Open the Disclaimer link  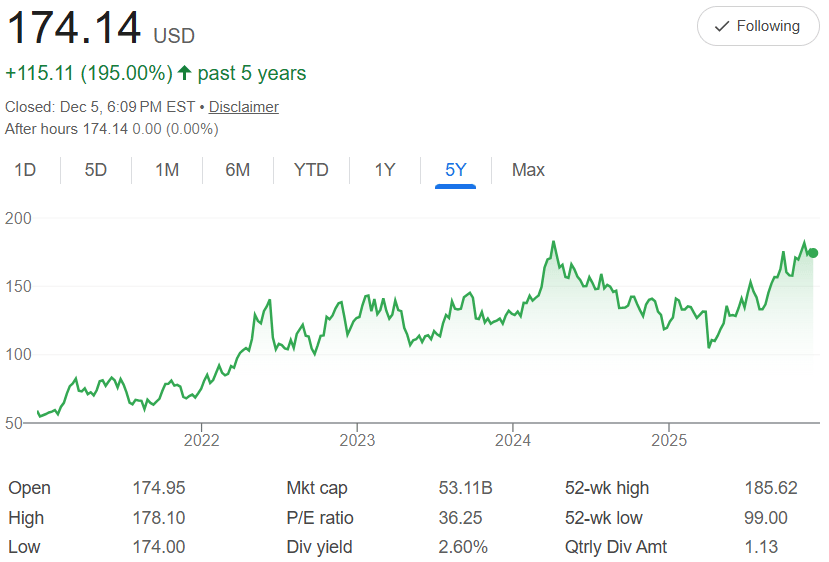click(244, 107)
